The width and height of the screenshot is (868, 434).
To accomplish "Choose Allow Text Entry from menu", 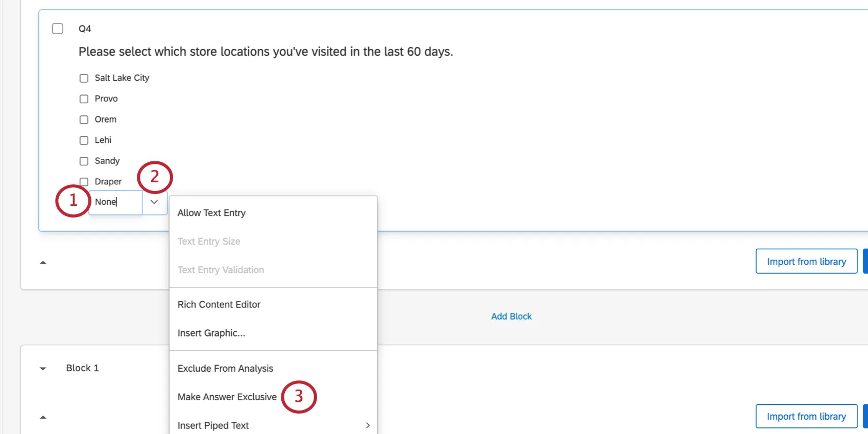I will coord(211,213).
